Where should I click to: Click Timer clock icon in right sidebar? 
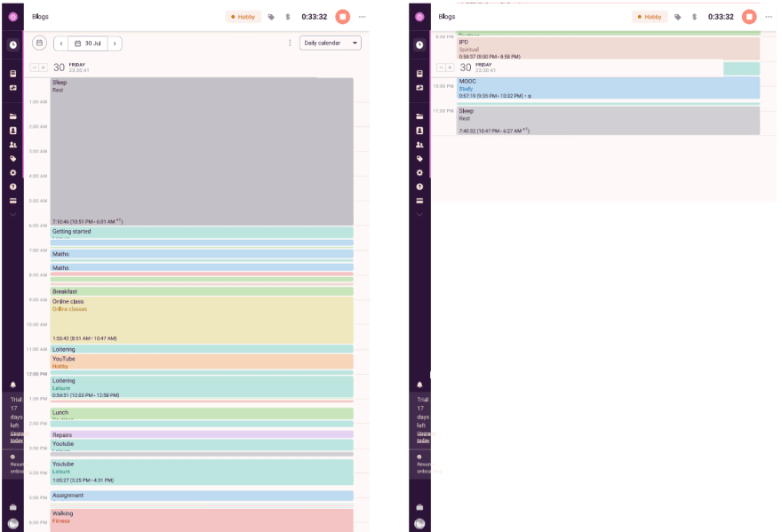coord(419,44)
